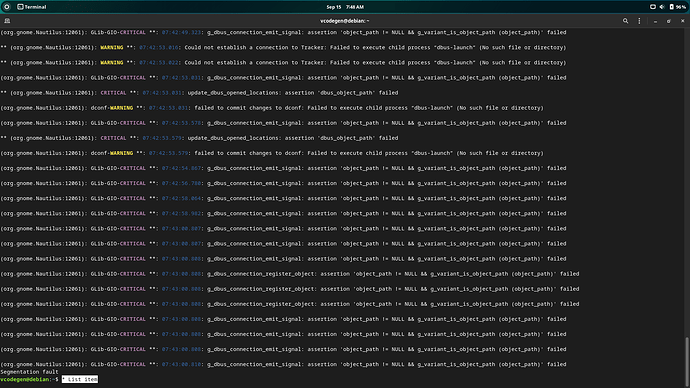Click the screen display icon in system tray
This screenshot has width=690, height=388.
653,7
